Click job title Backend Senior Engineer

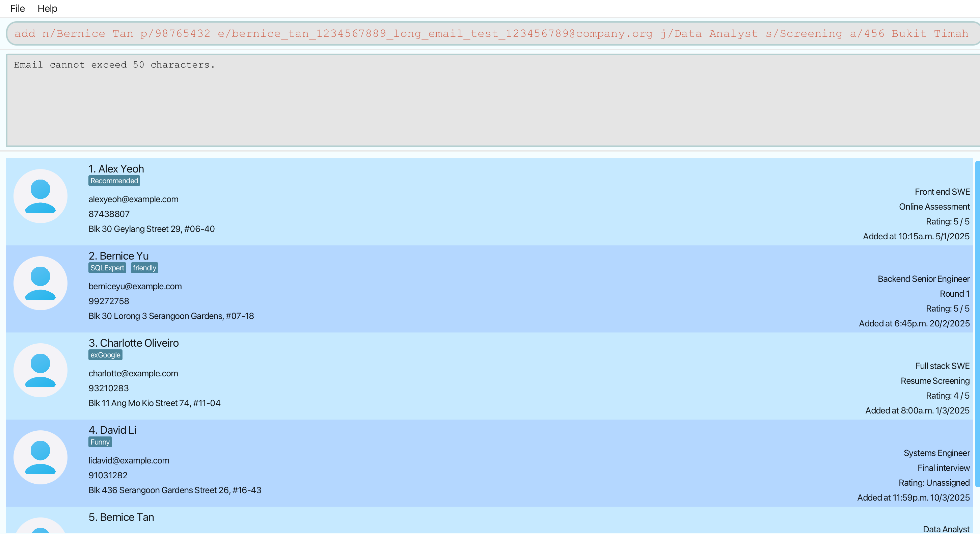pos(924,279)
